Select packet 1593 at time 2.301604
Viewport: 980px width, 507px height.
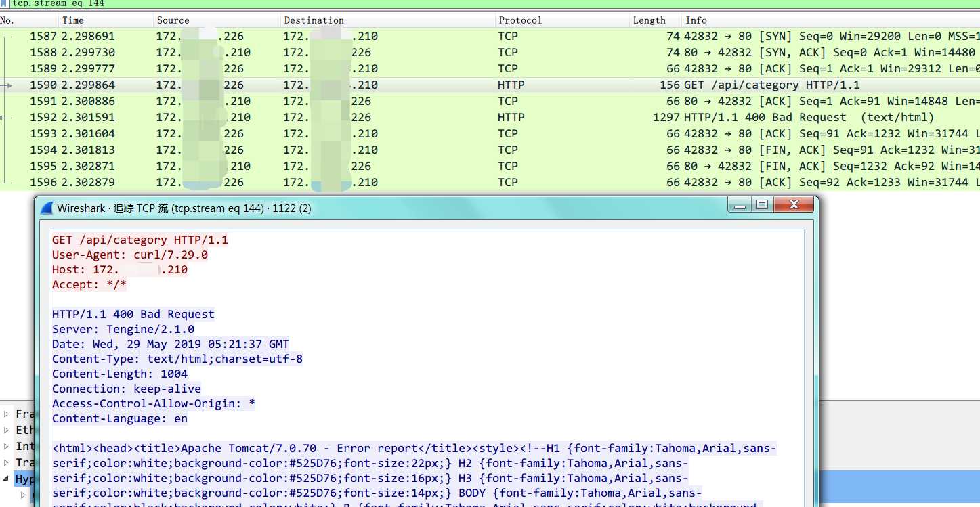[x=490, y=133]
